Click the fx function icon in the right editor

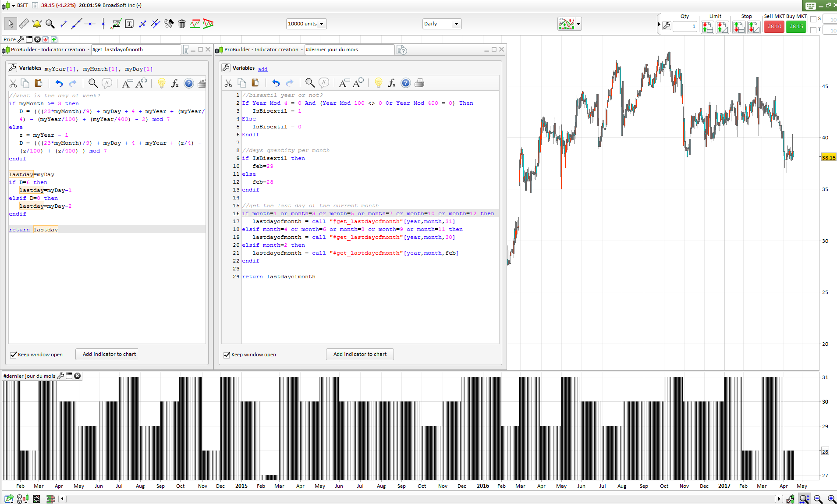392,83
